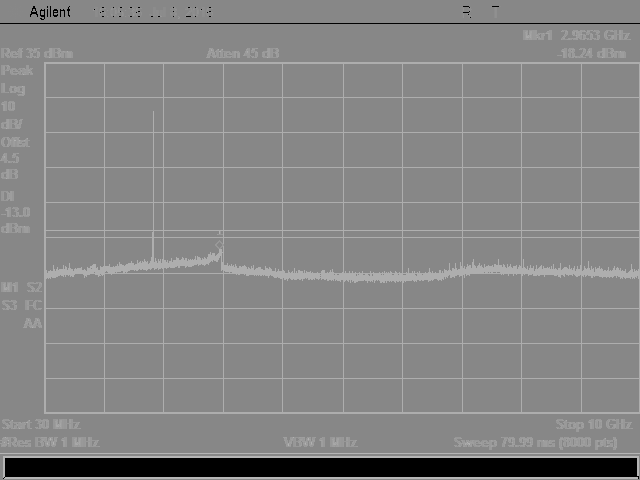Click the Agilent brand label
640x480 pixels.
pyautogui.click(x=50, y=12)
